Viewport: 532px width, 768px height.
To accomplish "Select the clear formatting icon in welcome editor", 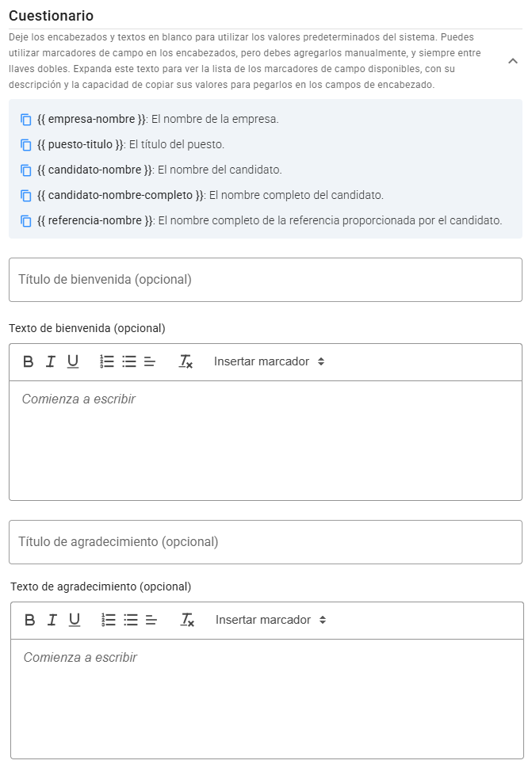I will (186, 361).
